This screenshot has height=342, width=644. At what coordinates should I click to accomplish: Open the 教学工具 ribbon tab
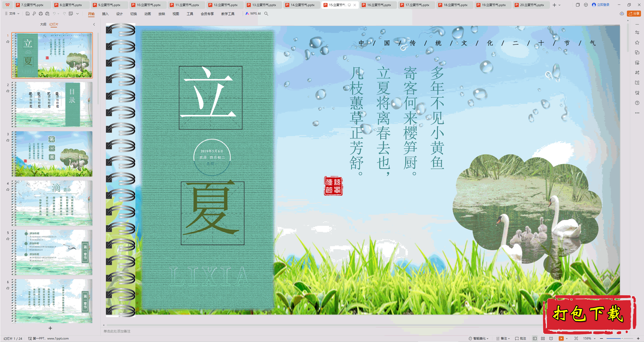(228, 14)
